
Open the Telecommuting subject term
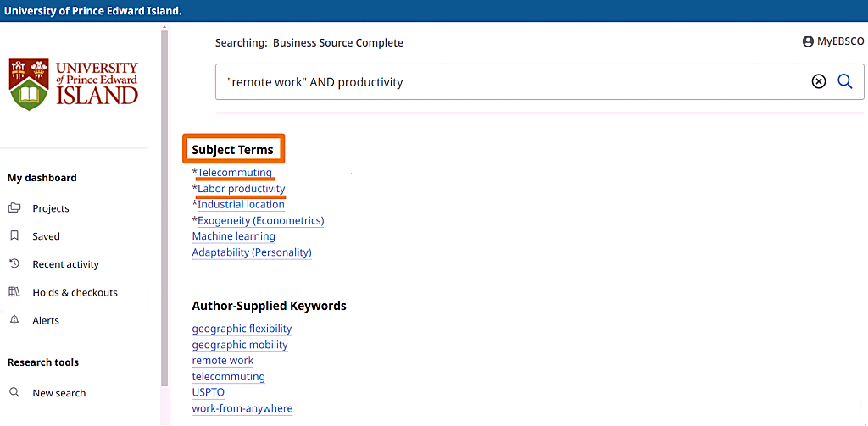(x=235, y=173)
